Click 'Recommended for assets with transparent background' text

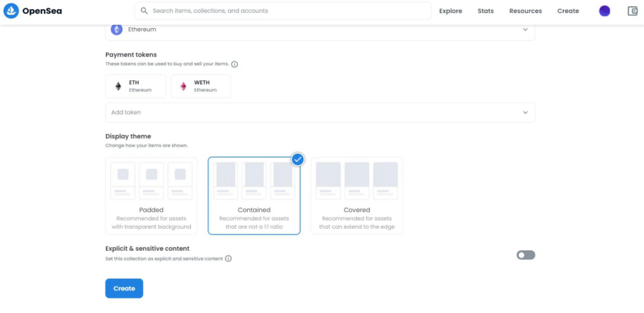coord(151,223)
